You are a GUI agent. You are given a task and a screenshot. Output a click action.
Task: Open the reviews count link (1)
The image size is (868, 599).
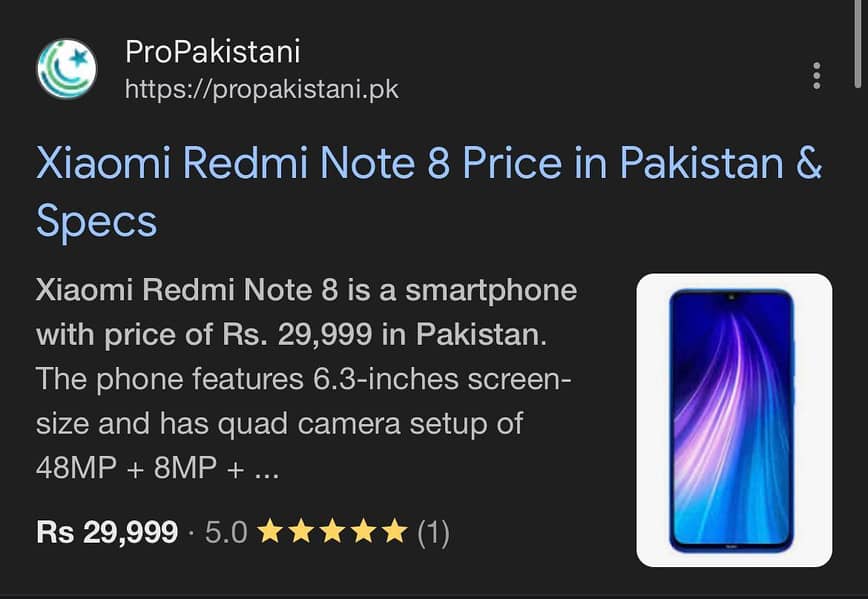click(x=432, y=533)
